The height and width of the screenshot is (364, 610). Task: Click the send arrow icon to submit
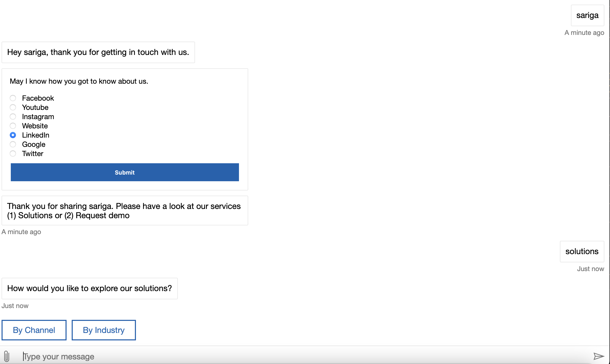pyautogui.click(x=600, y=356)
